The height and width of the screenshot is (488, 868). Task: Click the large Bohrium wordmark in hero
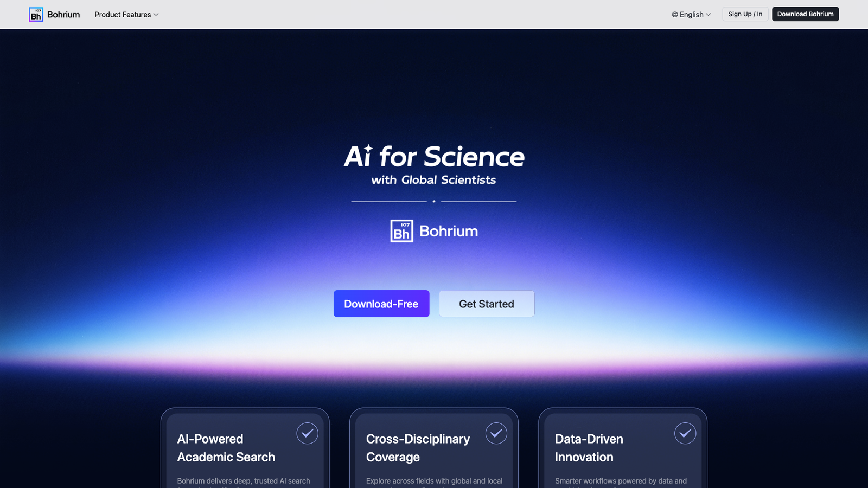[449, 231]
